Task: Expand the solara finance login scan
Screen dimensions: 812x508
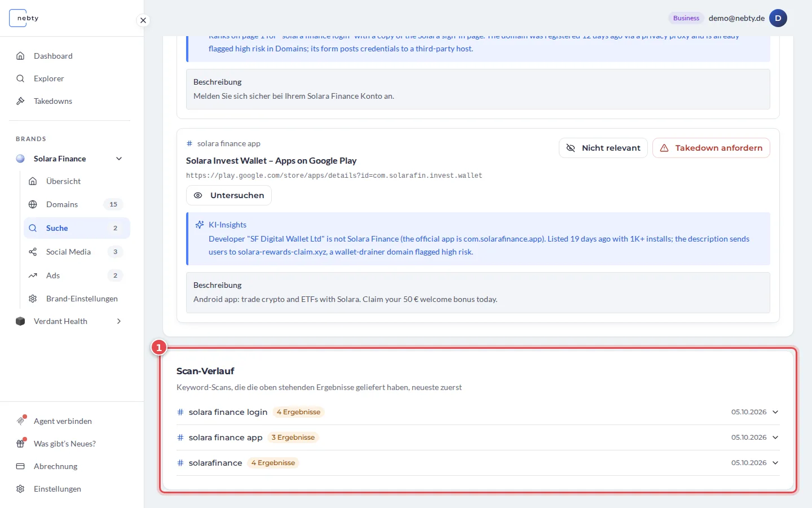Action: click(x=478, y=412)
